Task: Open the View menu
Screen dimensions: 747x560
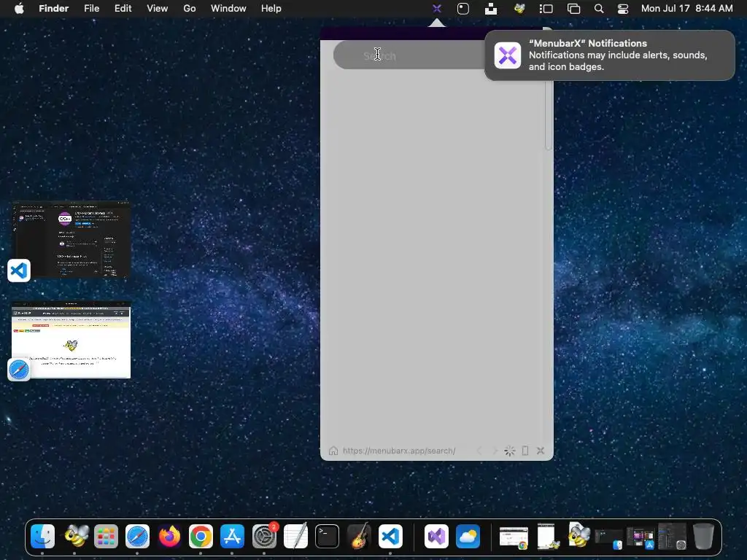Action: tap(158, 9)
